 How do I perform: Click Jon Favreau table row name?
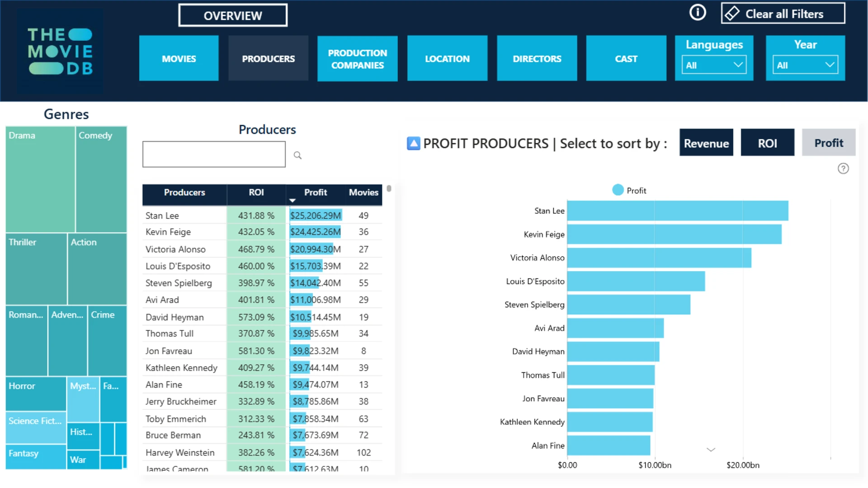click(169, 351)
